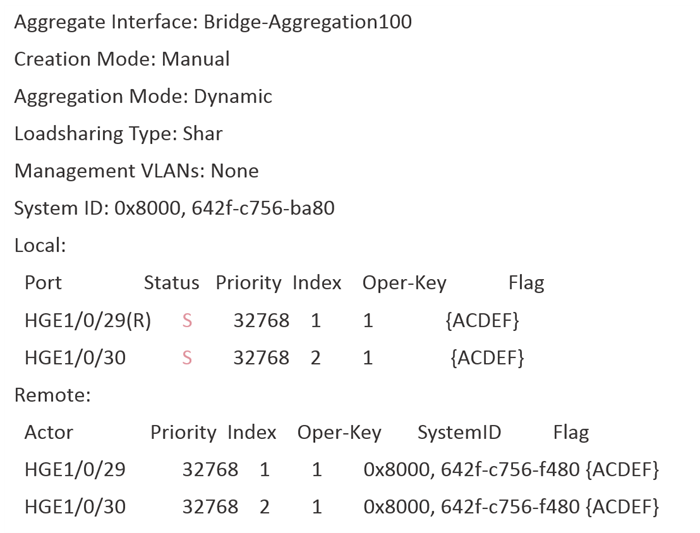Click the system ID in the first remote row
Screen dimensions: 700x533
[472, 470]
